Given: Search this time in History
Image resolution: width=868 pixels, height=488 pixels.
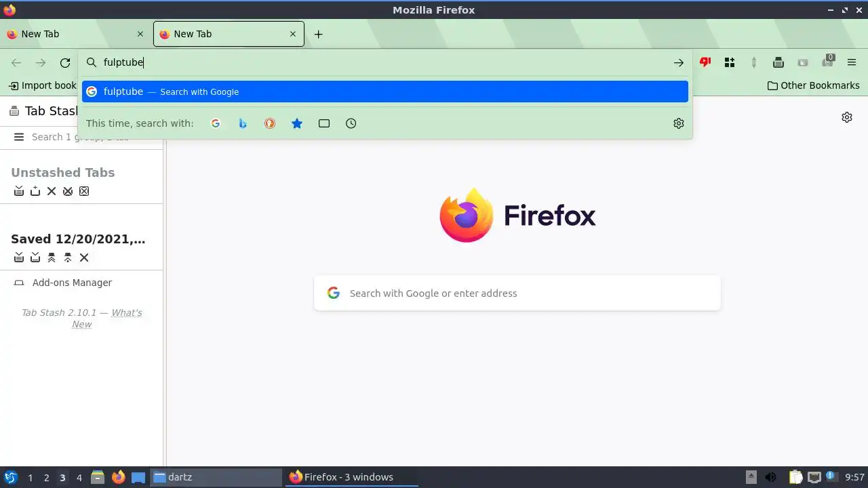Looking at the screenshot, I should coord(351,123).
